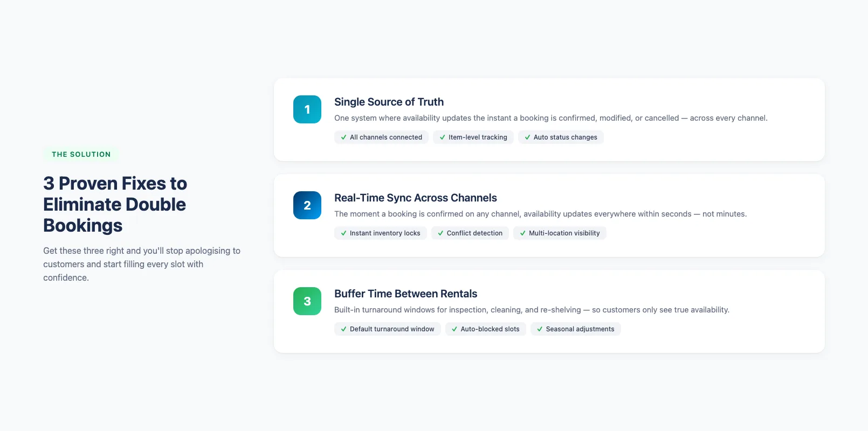Click the Multi-location visibility tag
Screen dimensions: 868x431
[560, 233]
